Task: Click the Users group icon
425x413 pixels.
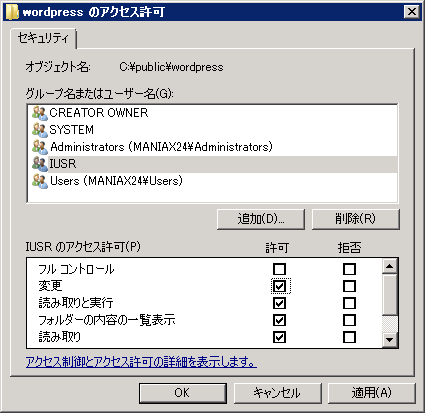Action: point(40,181)
